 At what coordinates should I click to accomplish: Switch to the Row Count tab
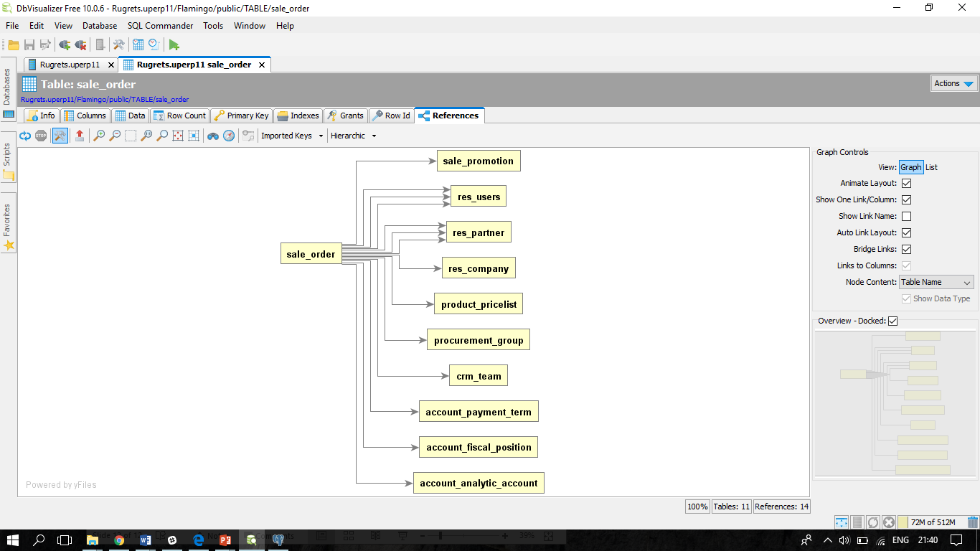(x=179, y=116)
